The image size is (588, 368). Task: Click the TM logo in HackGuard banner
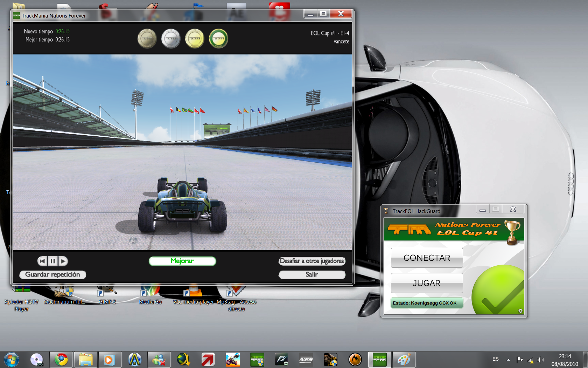(x=409, y=230)
